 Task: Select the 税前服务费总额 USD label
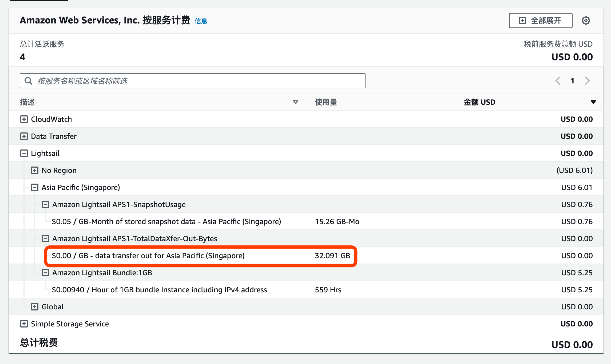click(558, 44)
